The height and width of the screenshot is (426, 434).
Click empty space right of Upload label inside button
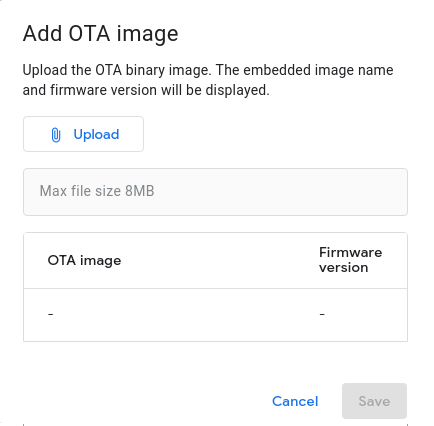[x=131, y=134]
